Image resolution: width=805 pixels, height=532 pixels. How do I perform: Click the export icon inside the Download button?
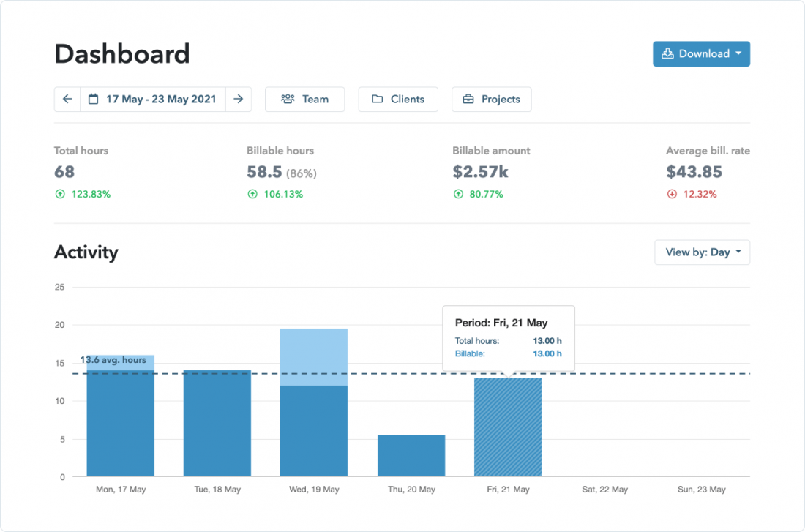pyautogui.click(x=667, y=53)
